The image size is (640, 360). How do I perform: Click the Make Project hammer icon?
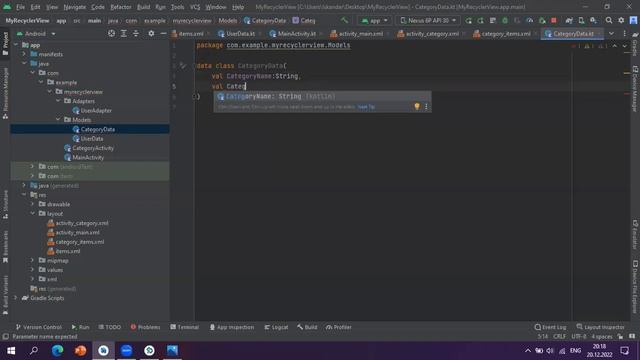point(344,20)
